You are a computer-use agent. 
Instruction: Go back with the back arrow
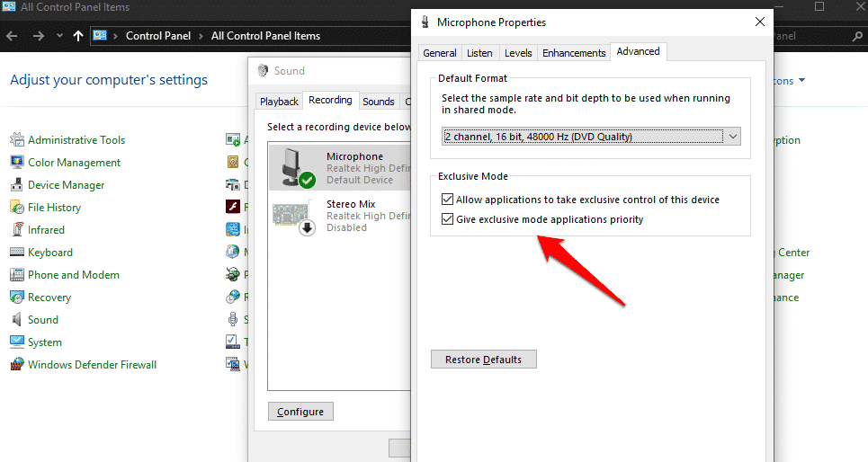click(13, 36)
